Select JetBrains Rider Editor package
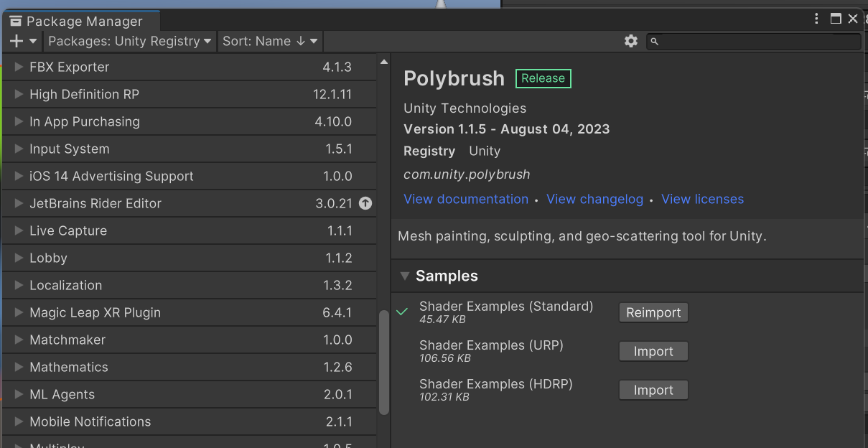Screen dimensions: 868x448 190,203
